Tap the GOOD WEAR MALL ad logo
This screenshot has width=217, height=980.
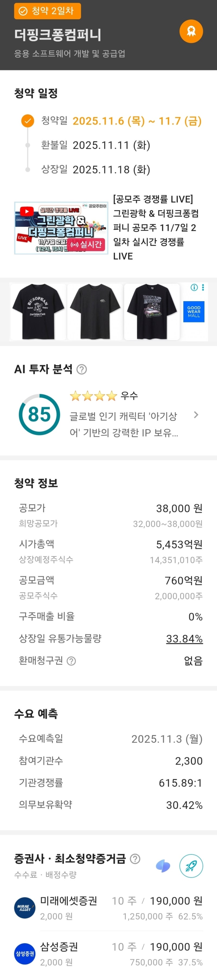coord(194,312)
